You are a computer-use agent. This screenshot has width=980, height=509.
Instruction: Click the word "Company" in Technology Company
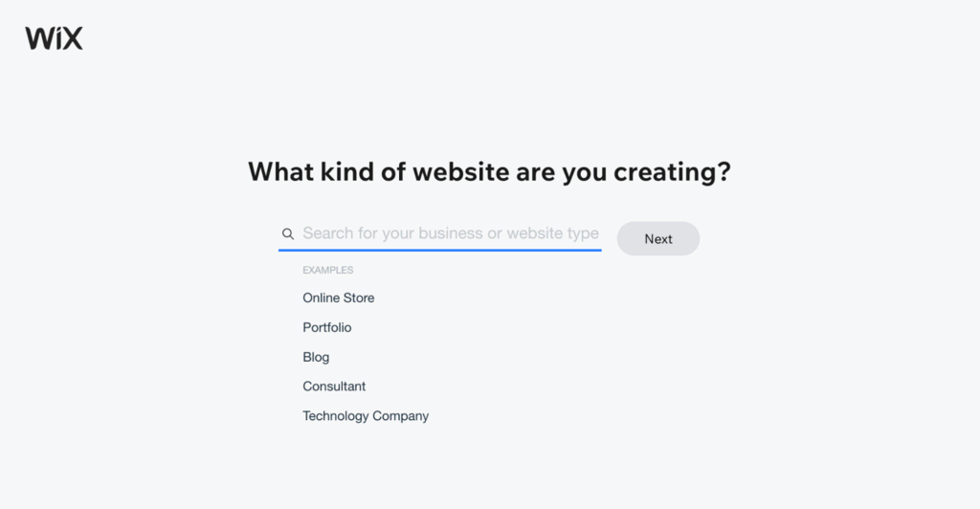tap(400, 416)
